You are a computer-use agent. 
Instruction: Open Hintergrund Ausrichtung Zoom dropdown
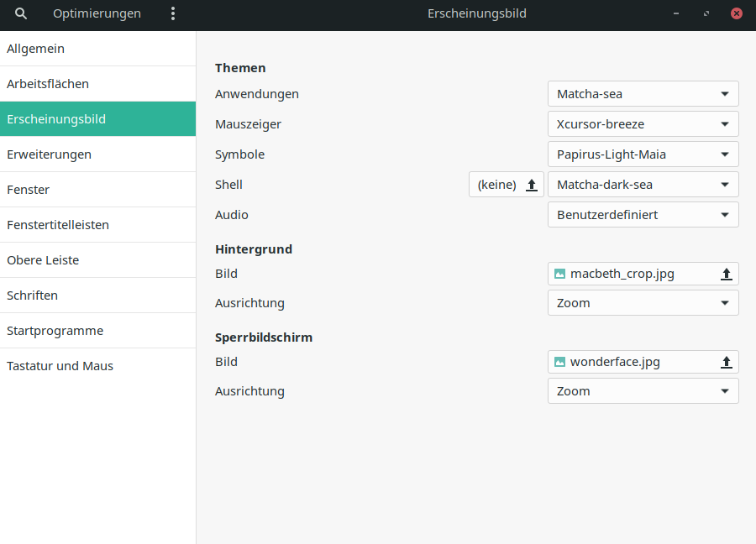(643, 303)
